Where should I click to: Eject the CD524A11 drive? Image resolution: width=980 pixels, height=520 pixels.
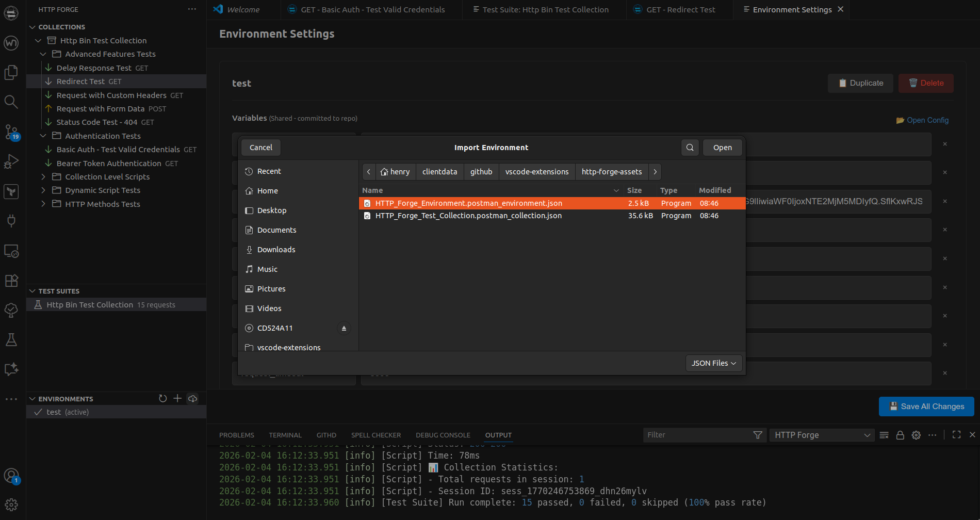pyautogui.click(x=344, y=328)
